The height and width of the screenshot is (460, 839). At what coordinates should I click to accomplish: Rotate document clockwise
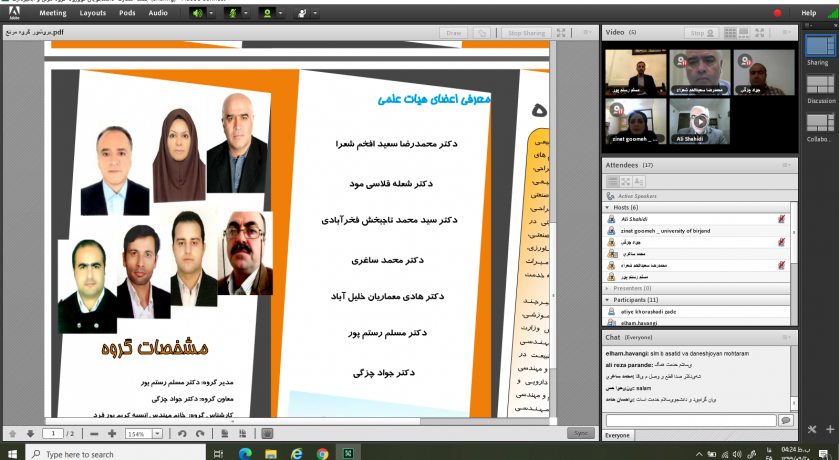pos(200,434)
